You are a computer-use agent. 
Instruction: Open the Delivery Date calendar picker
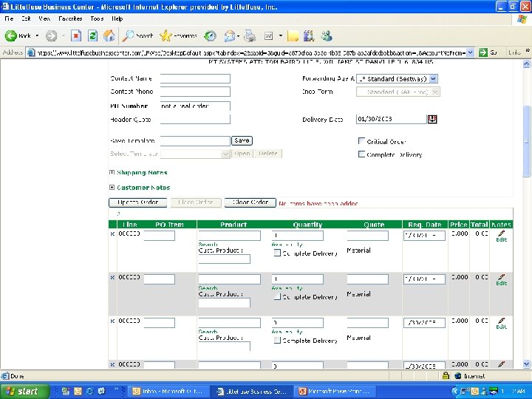(432, 119)
